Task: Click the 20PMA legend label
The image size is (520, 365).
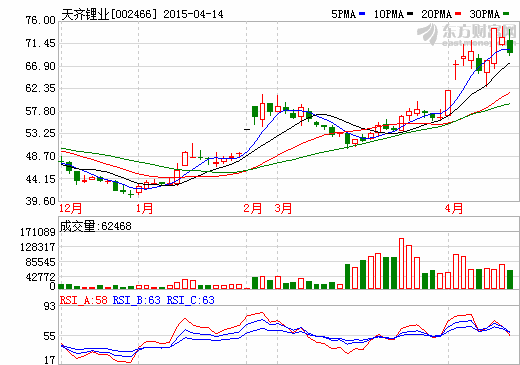Action: pos(437,14)
